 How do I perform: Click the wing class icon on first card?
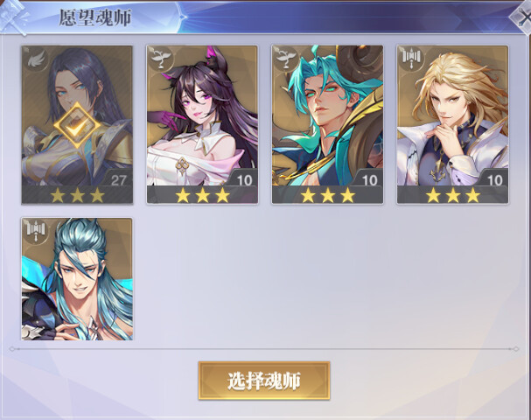[x=35, y=59]
